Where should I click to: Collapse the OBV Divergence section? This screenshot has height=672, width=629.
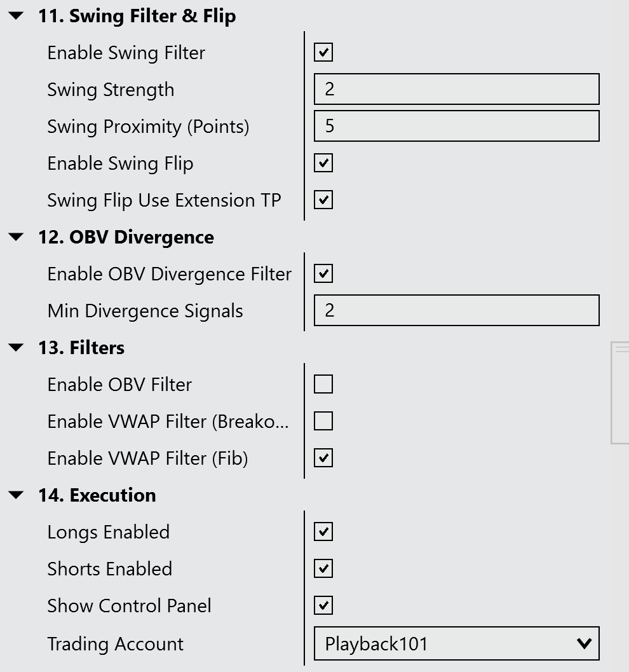pos(17,238)
